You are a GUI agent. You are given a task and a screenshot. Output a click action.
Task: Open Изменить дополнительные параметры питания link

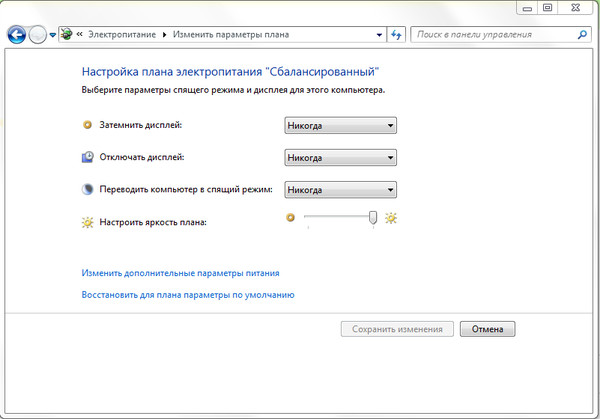(x=180, y=273)
